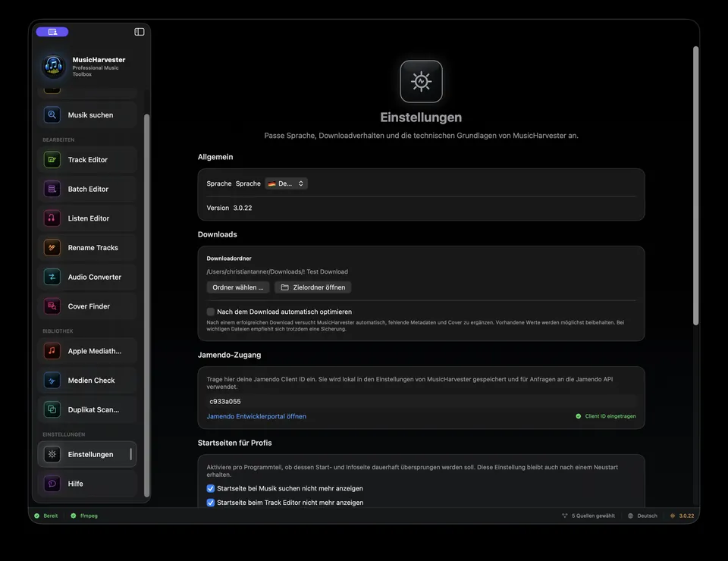Open the Sprache language dropdown
The height and width of the screenshot is (561, 728).
[x=286, y=183]
